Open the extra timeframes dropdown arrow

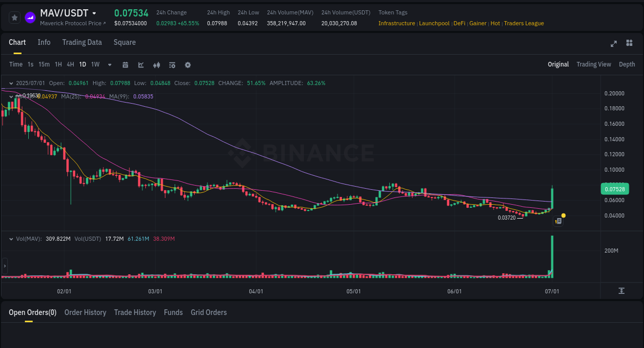pyautogui.click(x=109, y=64)
